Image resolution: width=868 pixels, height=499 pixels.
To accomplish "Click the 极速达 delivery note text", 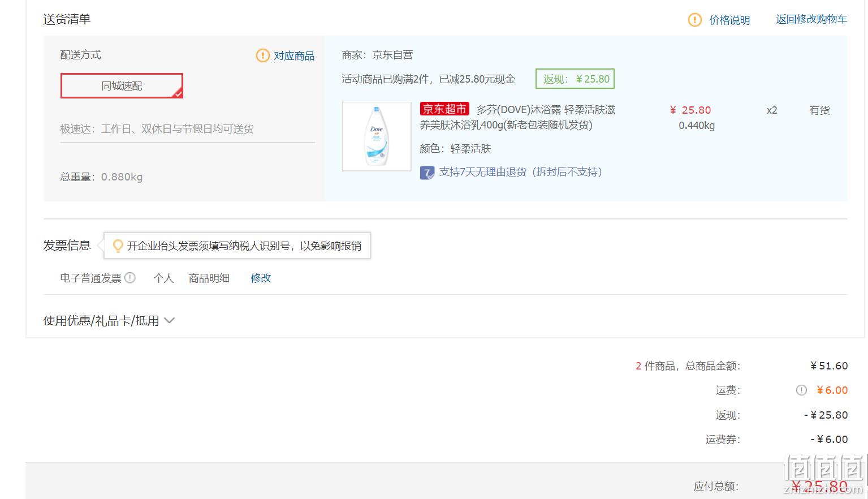I will tap(157, 129).
